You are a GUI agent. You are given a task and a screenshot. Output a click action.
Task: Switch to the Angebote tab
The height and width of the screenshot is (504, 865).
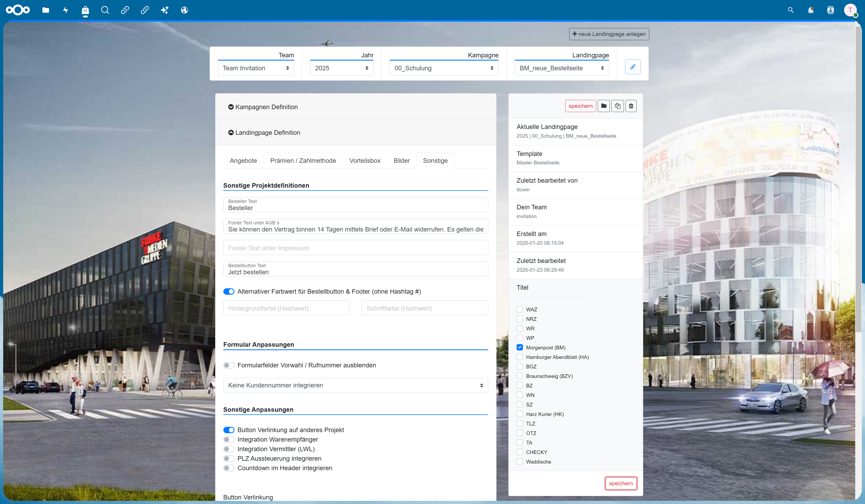point(243,161)
